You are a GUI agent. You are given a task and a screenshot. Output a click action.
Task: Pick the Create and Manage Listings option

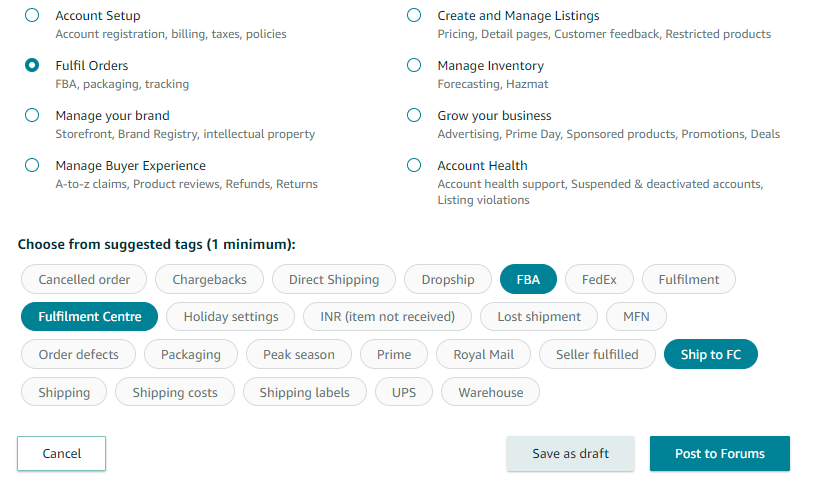click(414, 16)
